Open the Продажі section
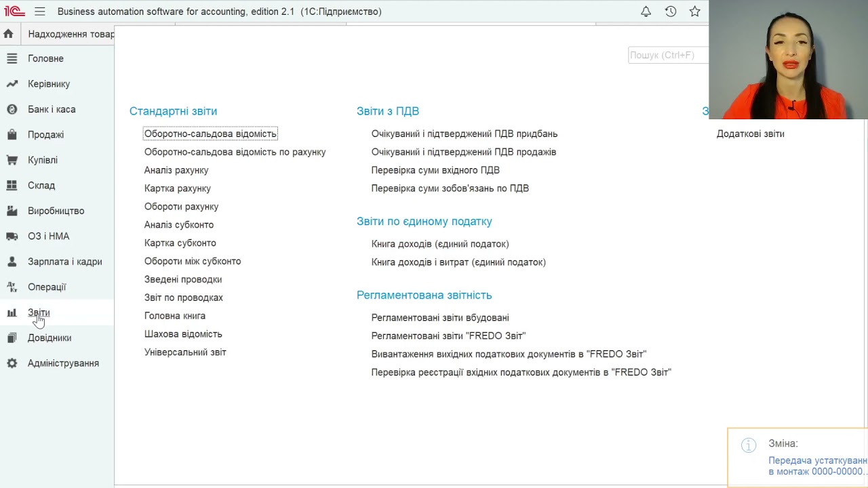868x488 pixels. pyautogui.click(x=45, y=135)
